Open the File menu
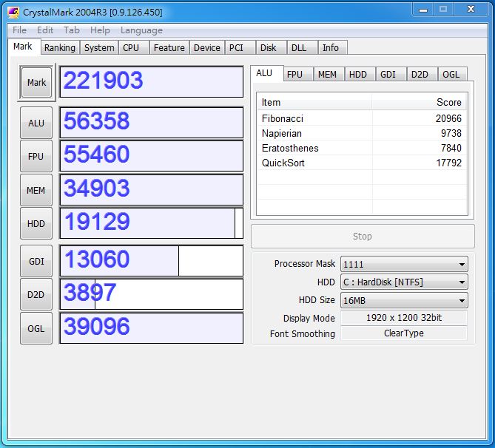This screenshot has height=448, width=495. (19, 30)
